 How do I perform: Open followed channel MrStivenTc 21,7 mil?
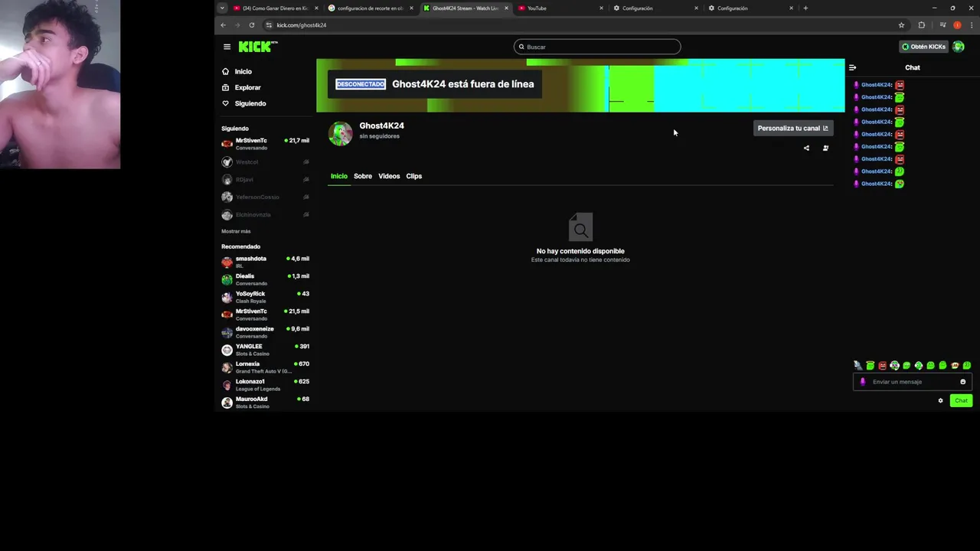click(266, 144)
